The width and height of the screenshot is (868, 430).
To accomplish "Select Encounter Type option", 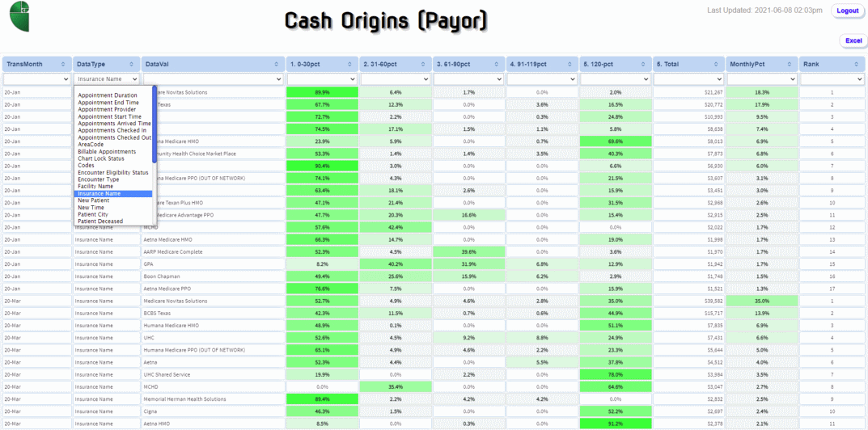I will (x=113, y=179).
